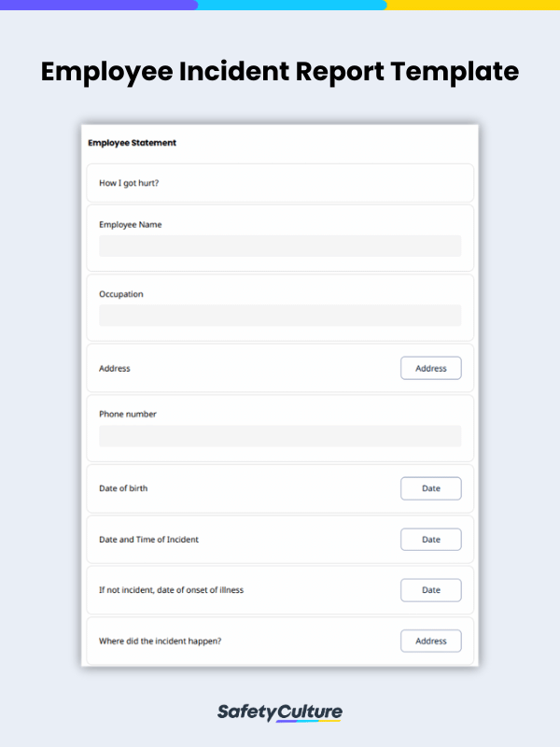This screenshot has width=560, height=747.
Task: Click the Address label text
Action: (x=114, y=368)
